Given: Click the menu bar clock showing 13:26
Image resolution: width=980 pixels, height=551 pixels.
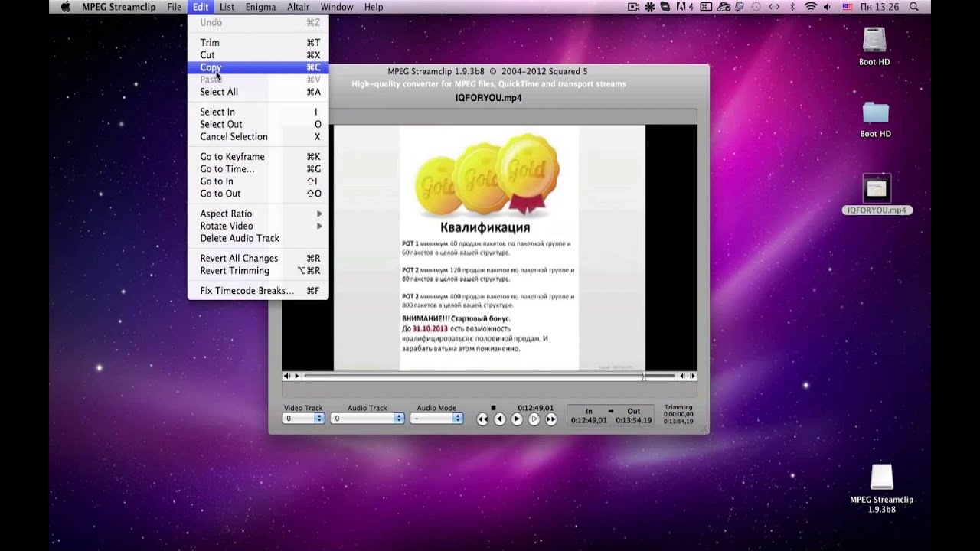Looking at the screenshot, I should tap(881, 7).
